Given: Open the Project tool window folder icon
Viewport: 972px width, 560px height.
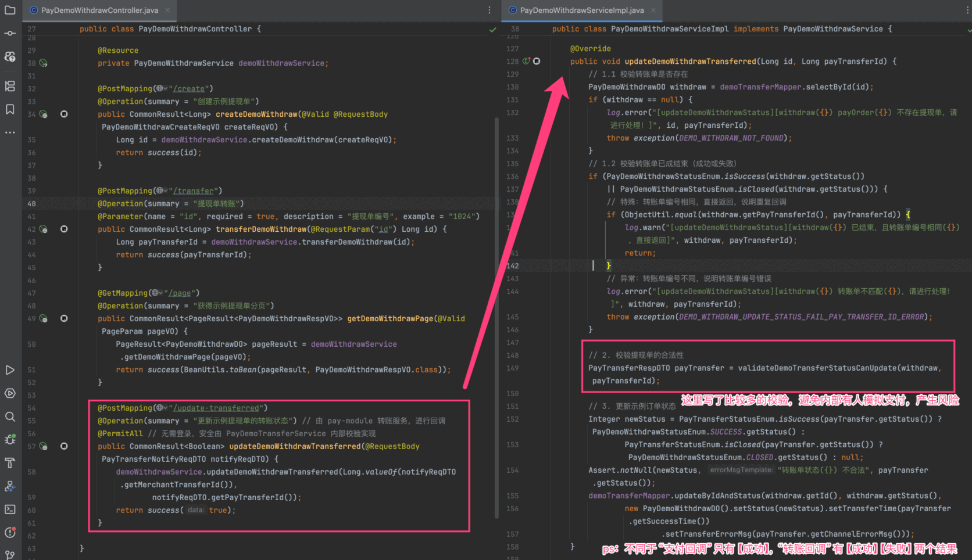Looking at the screenshot, I should pyautogui.click(x=10, y=10).
